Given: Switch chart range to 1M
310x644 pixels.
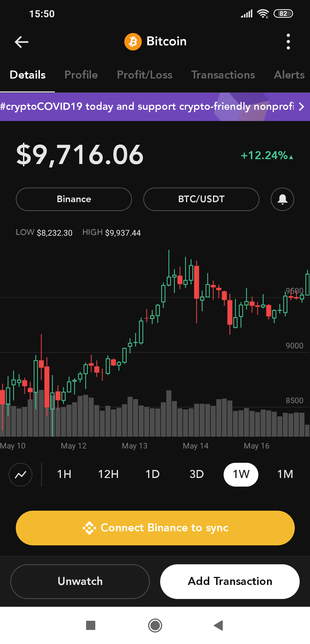Looking at the screenshot, I should (285, 475).
